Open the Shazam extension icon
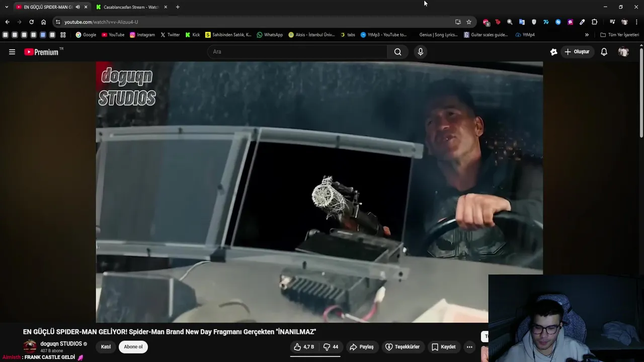 click(558, 22)
